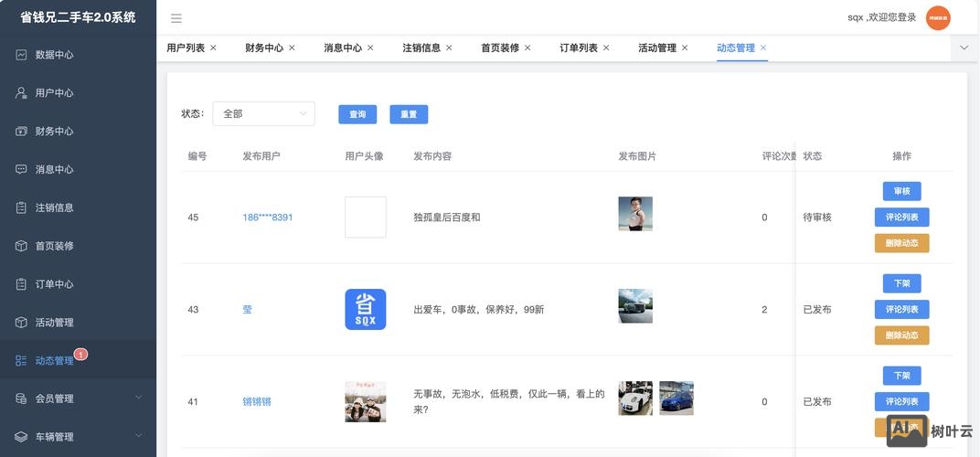This screenshot has width=980, height=457.
Task: Click the SQX avatar of user 莹
Action: 366,310
